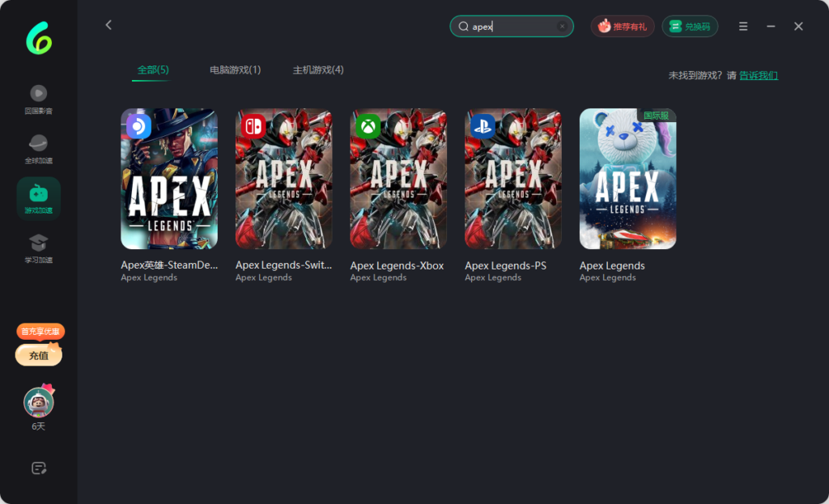Click the 充值 recharge button
Screen dimensions: 829x504
38,355
